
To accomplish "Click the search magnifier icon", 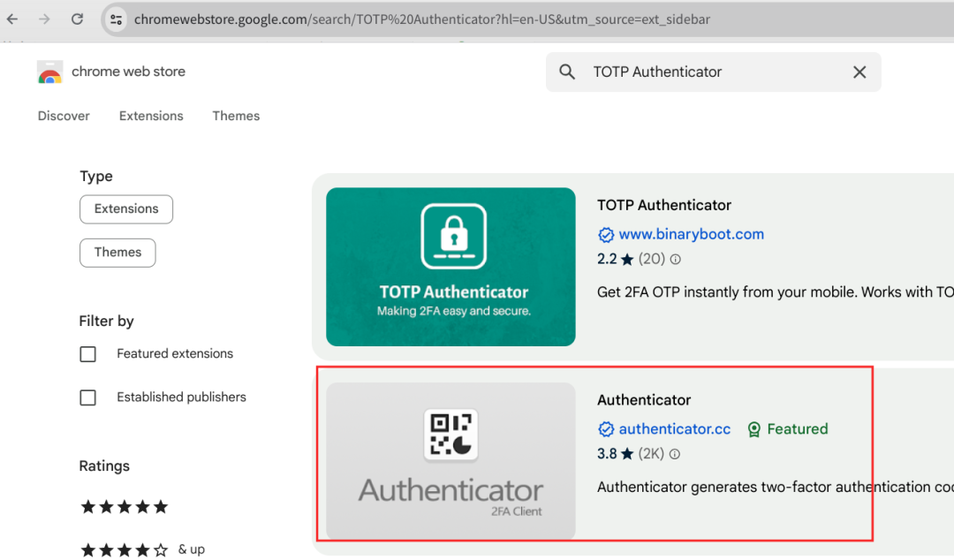I will point(568,72).
